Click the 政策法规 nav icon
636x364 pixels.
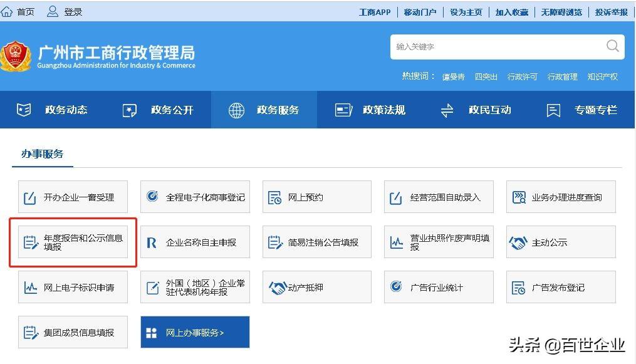pyautogui.click(x=343, y=110)
